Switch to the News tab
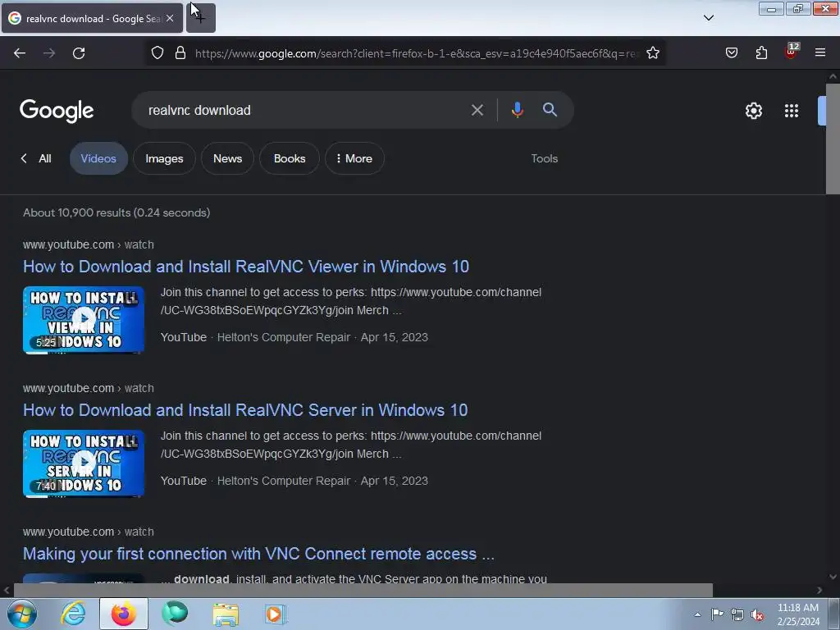 tap(228, 158)
